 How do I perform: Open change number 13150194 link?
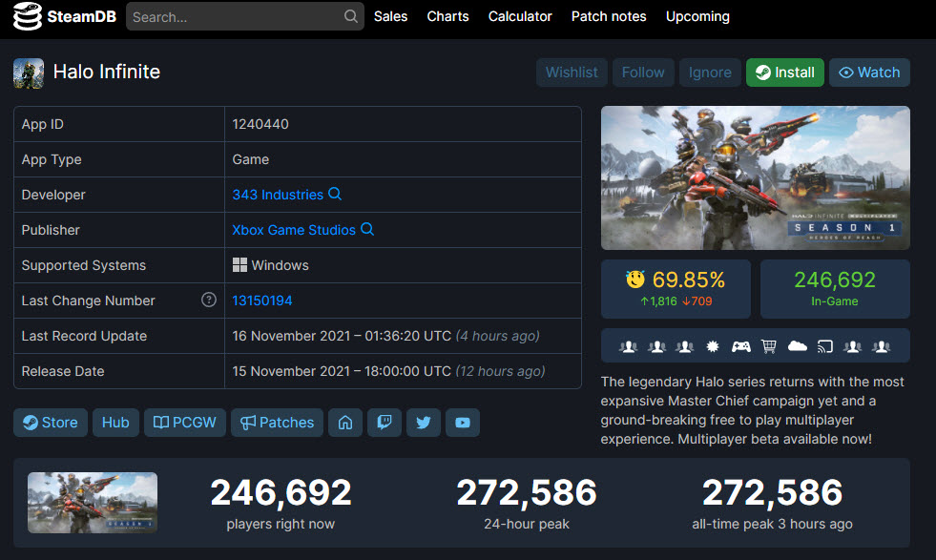click(262, 301)
